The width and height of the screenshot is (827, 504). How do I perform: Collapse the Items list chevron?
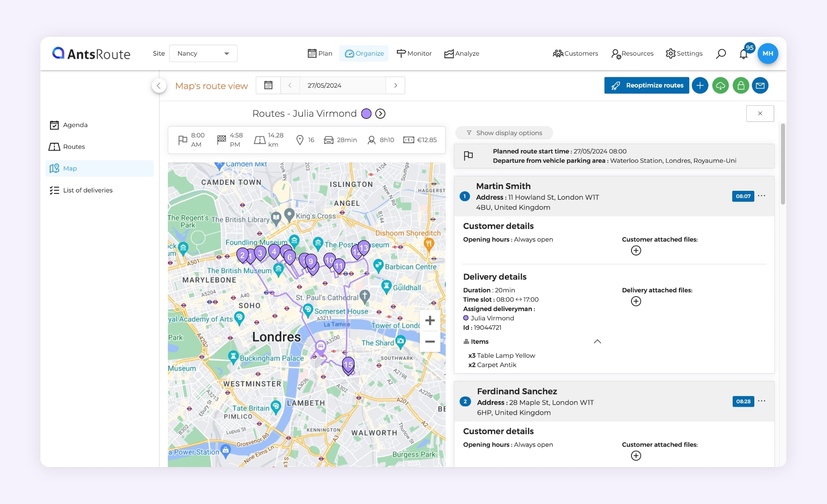tap(597, 342)
